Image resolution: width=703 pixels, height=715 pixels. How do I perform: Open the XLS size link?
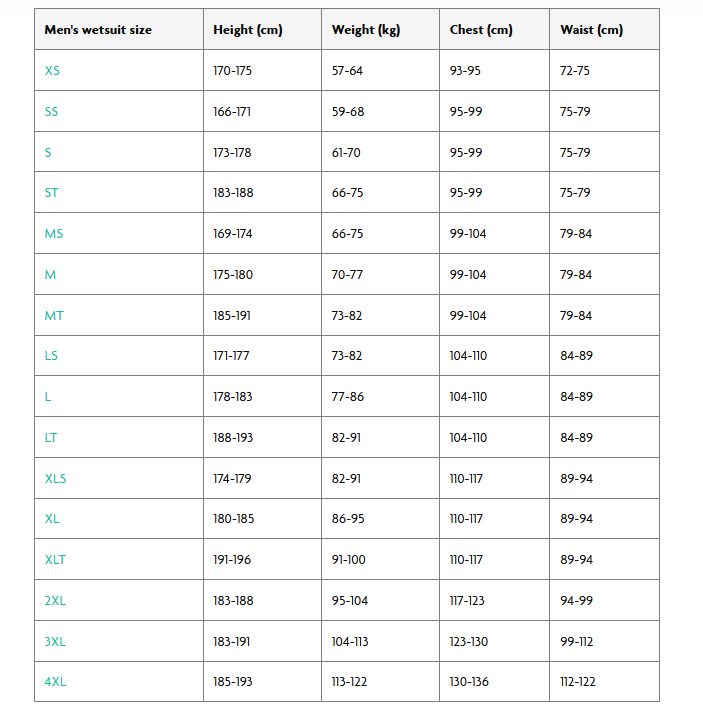coord(55,479)
